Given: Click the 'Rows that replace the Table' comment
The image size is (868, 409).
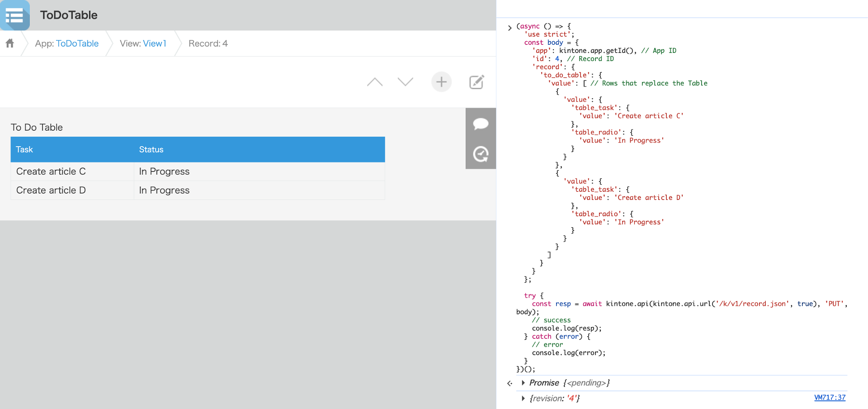Looking at the screenshot, I should pos(649,83).
